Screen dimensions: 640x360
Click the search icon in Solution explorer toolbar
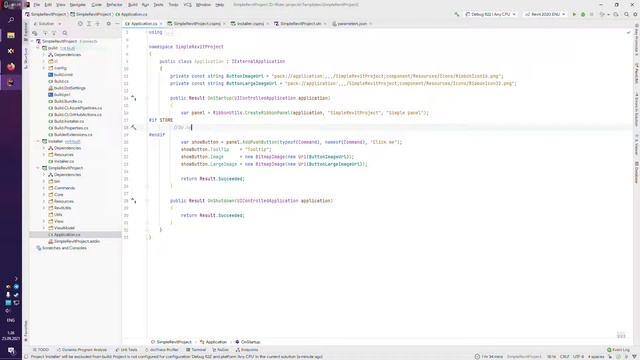[65, 33]
